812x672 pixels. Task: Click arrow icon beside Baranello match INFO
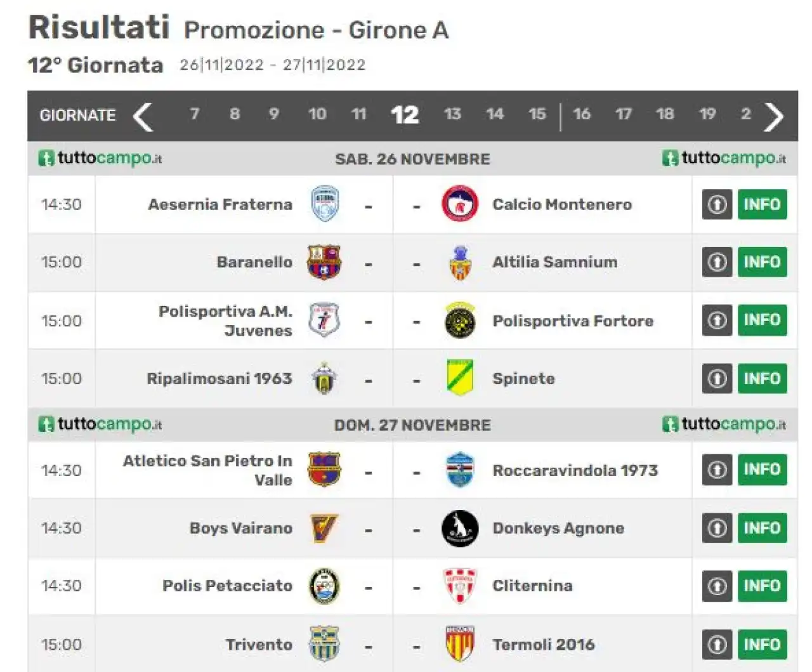click(x=717, y=262)
